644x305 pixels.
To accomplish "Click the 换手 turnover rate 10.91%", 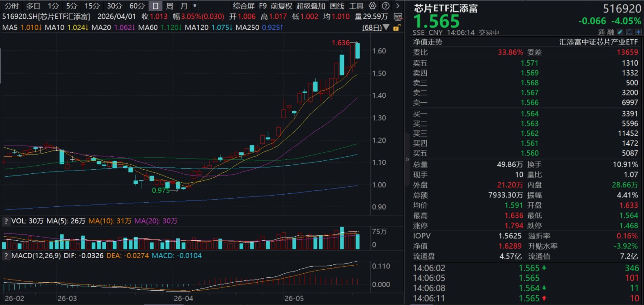I will [625, 165].
